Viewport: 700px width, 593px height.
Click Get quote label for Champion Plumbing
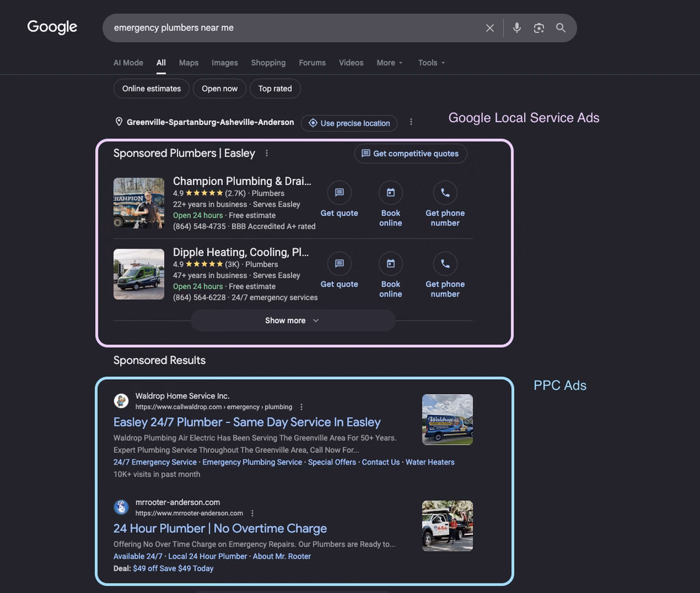click(x=339, y=213)
